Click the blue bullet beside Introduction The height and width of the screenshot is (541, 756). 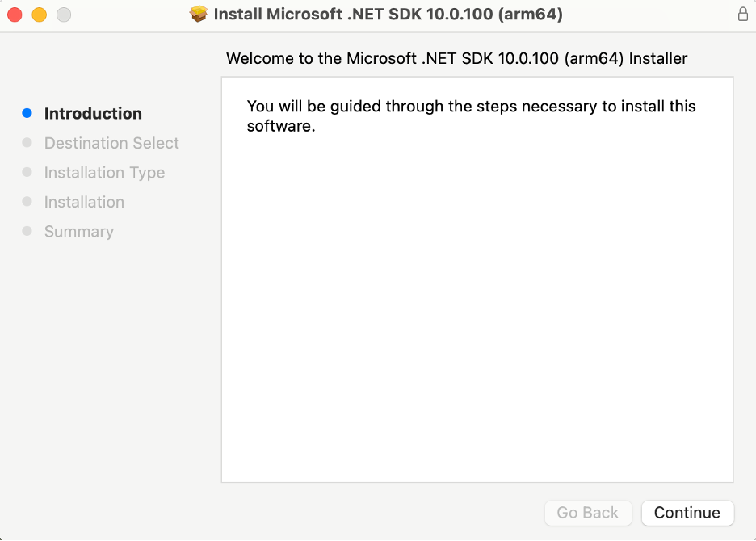pos(27,114)
